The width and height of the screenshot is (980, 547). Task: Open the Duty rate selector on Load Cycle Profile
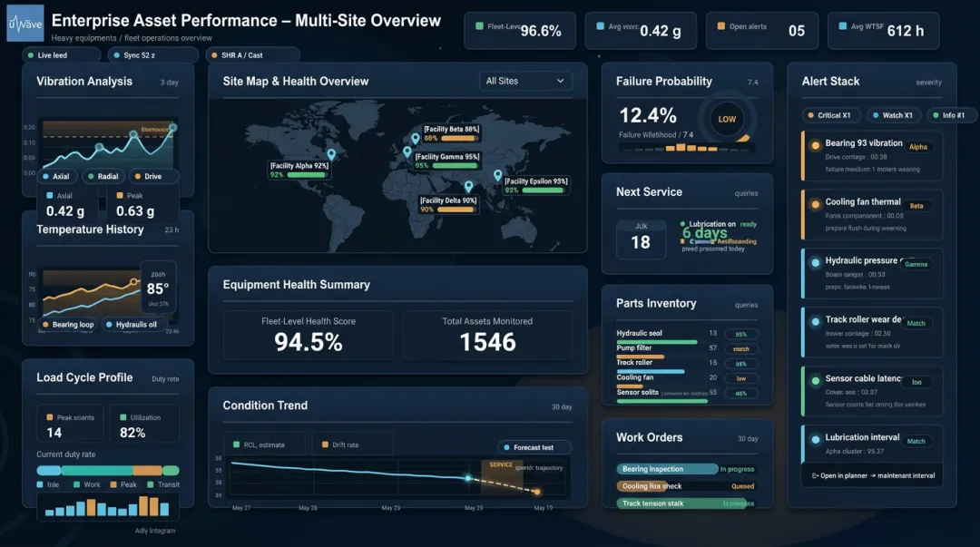pos(165,379)
